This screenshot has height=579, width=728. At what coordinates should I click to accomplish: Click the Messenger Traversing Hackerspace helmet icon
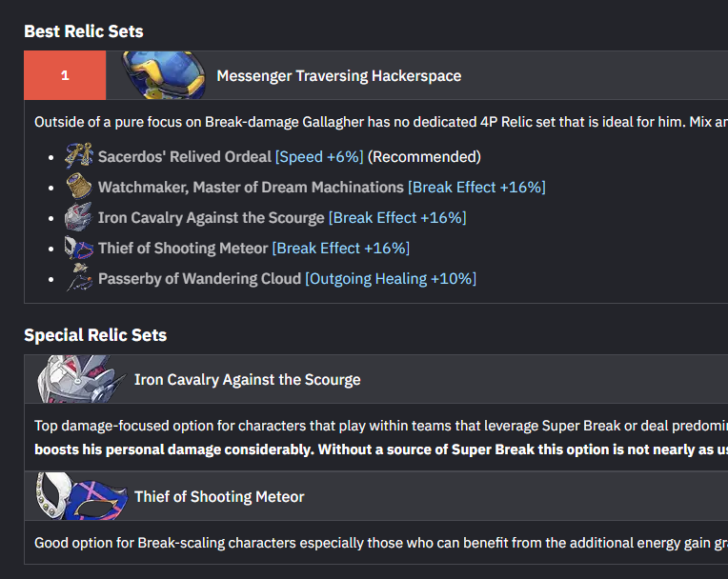[164, 75]
